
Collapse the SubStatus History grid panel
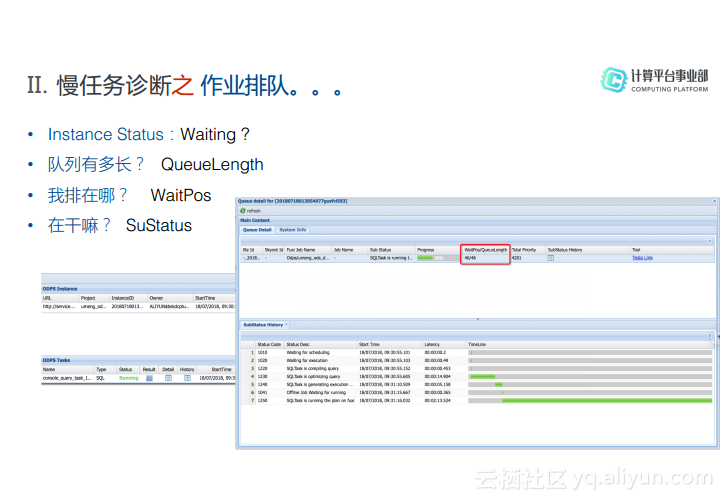pos(710,336)
